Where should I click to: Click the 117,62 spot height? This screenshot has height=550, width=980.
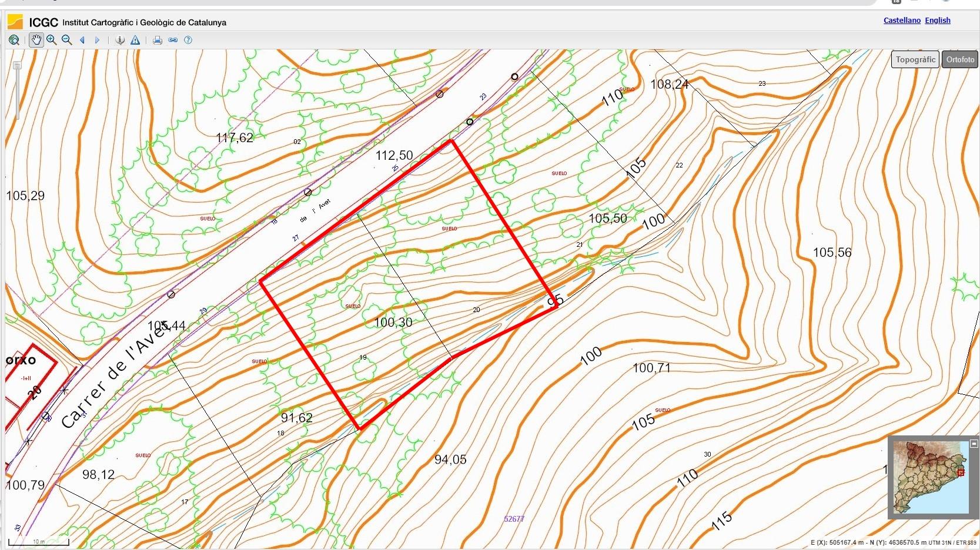(235, 137)
